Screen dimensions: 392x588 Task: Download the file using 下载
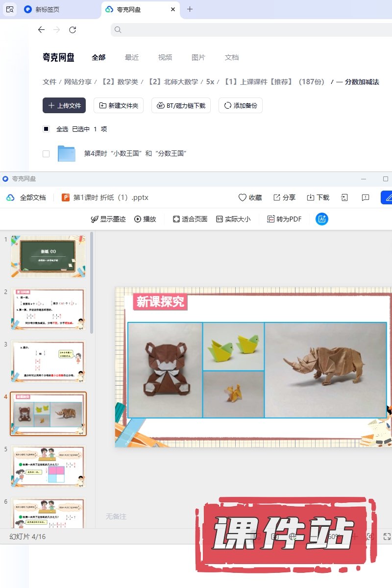point(318,197)
